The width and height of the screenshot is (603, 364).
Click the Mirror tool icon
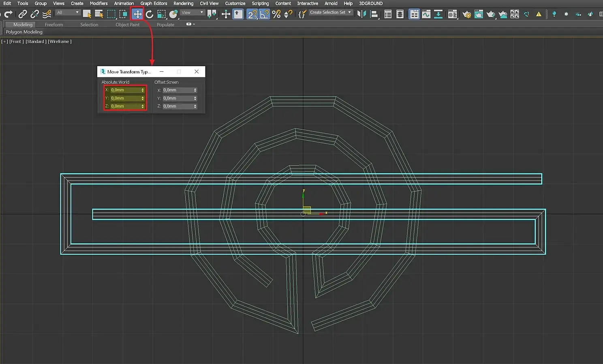pos(361,14)
